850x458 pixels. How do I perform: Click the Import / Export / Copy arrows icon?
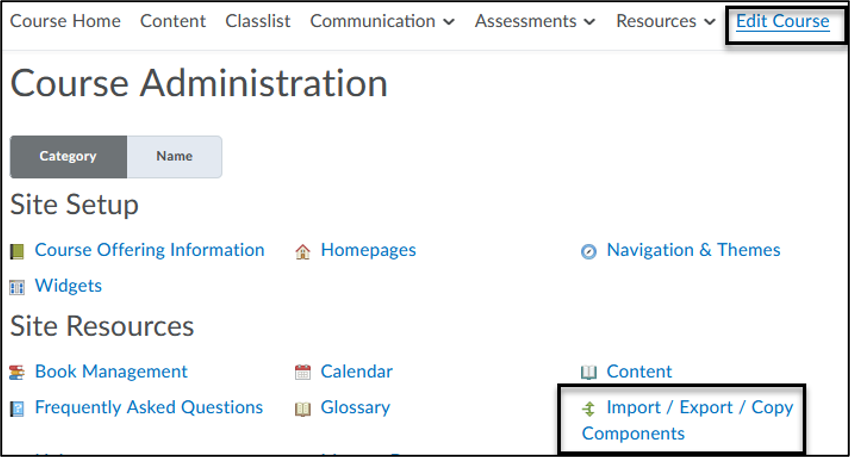tap(589, 408)
